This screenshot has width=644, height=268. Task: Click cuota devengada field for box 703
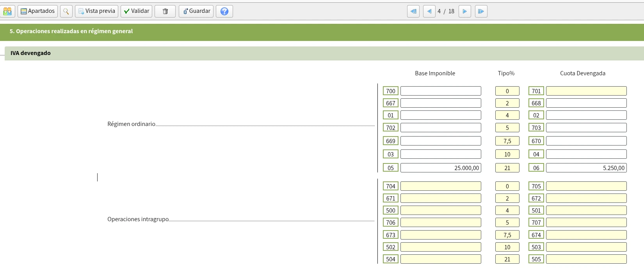point(586,128)
